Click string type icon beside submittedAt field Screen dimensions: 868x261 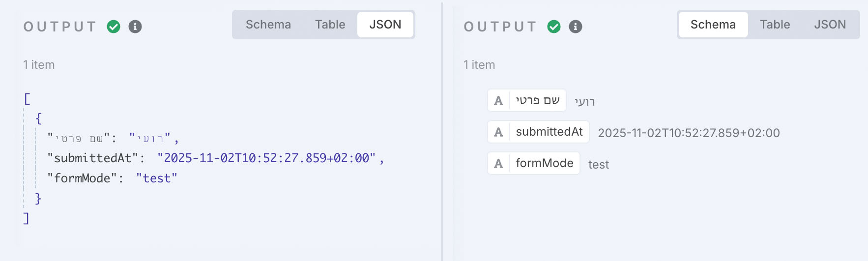pyautogui.click(x=498, y=132)
